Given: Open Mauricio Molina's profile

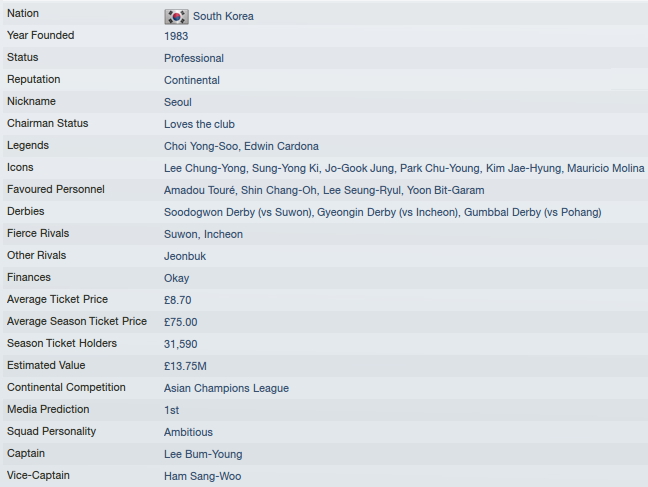Looking at the screenshot, I should click(605, 168).
